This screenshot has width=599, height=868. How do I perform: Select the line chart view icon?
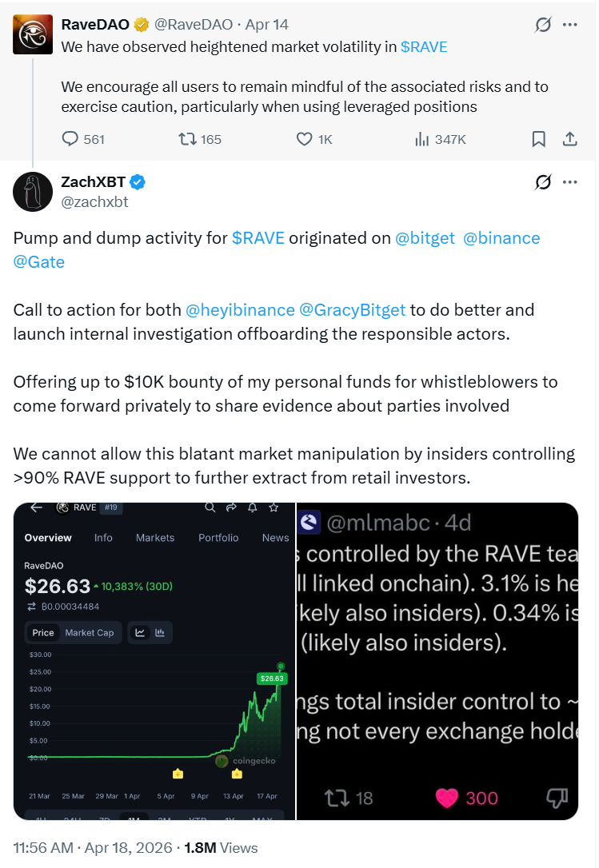142,631
